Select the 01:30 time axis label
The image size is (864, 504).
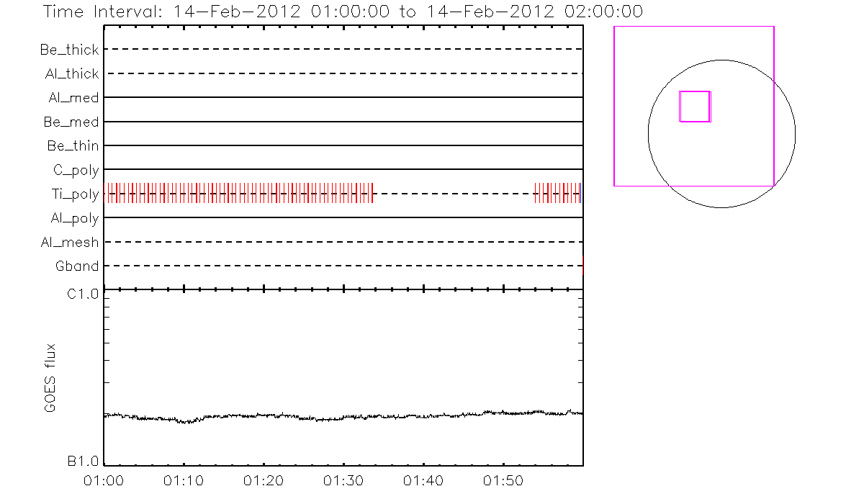(344, 480)
